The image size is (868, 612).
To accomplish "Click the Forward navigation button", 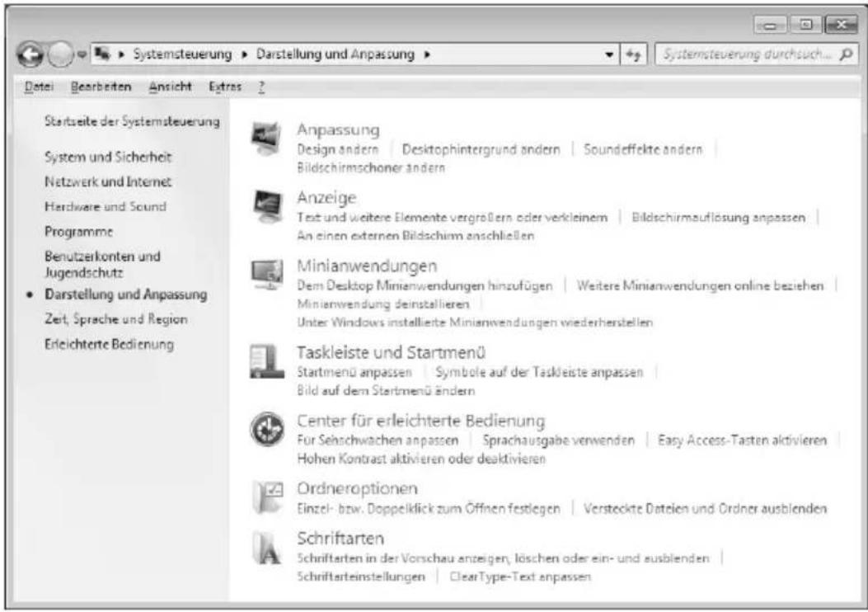I will pyautogui.click(x=60, y=54).
